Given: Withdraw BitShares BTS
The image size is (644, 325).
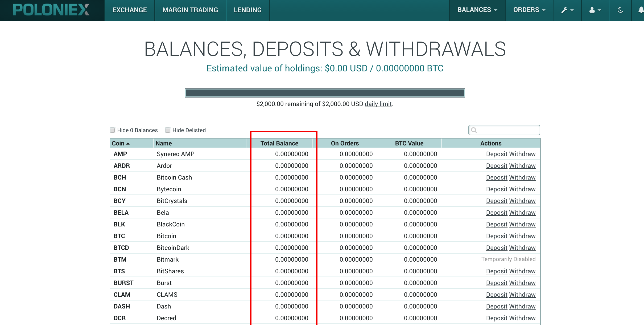Looking at the screenshot, I should point(522,271).
